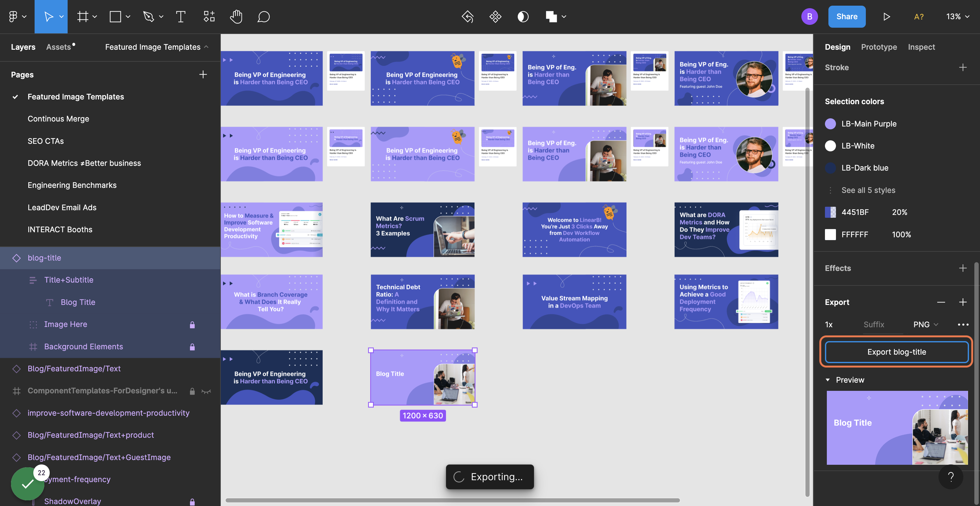Click the missing fonts A? indicator
The image size is (980, 506).
919,16
